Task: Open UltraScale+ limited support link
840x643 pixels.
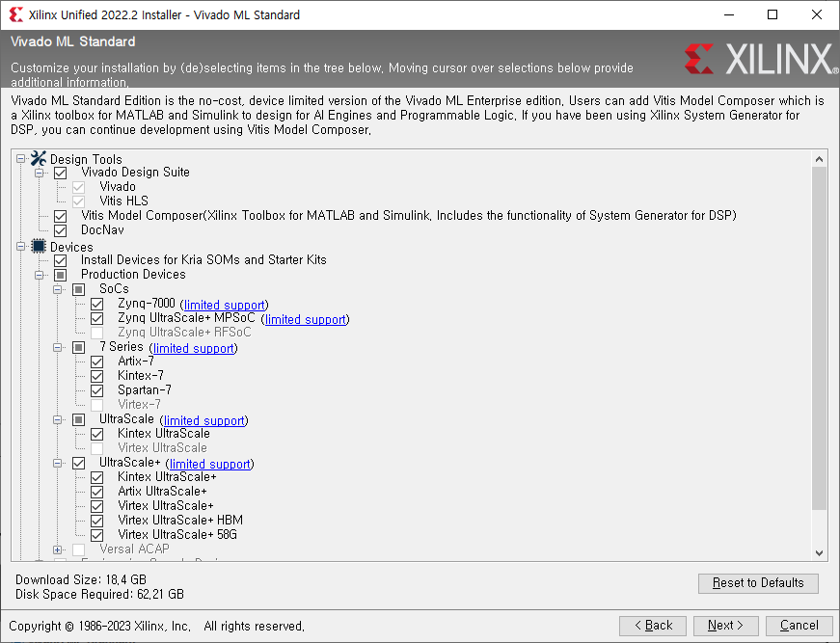Action: point(210,464)
